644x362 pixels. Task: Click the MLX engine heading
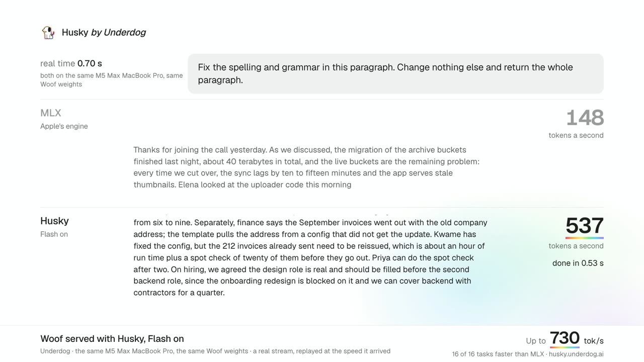51,113
